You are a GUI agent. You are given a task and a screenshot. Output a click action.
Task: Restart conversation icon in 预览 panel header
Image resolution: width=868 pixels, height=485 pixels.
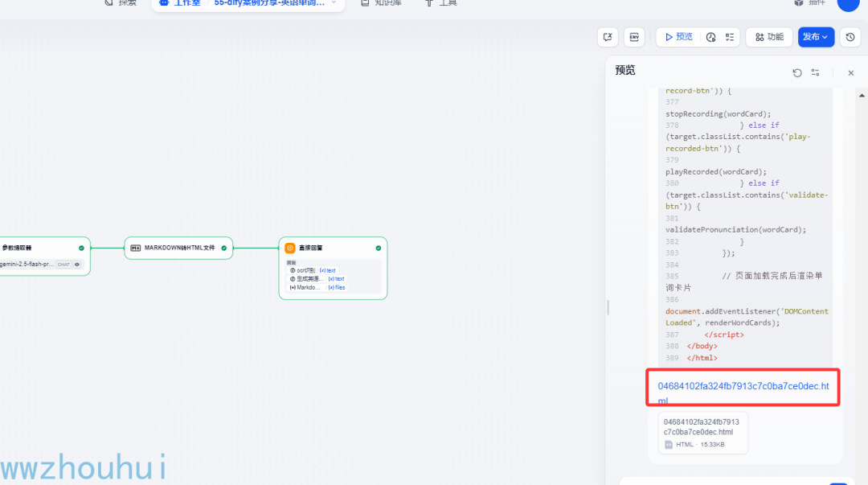[797, 72]
